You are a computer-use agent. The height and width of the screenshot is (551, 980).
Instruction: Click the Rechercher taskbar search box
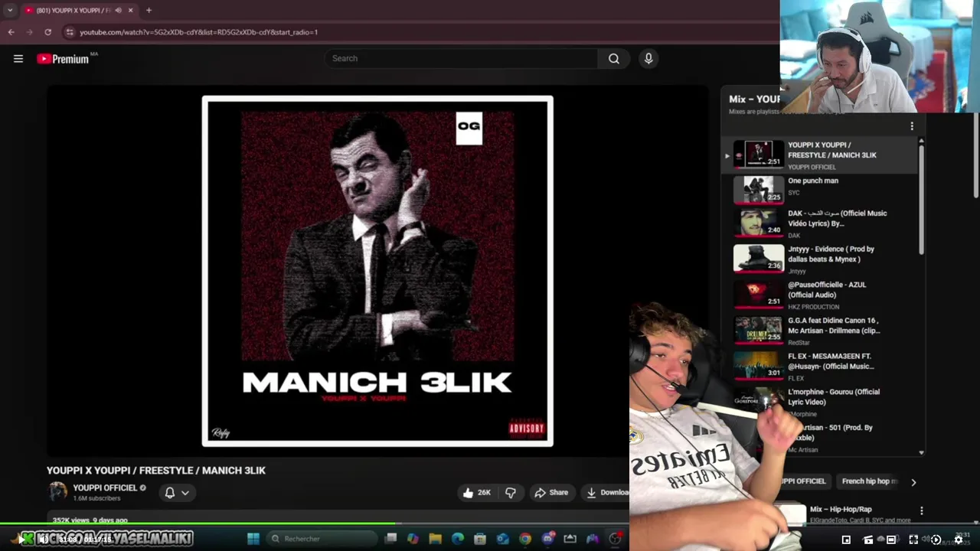click(x=322, y=539)
